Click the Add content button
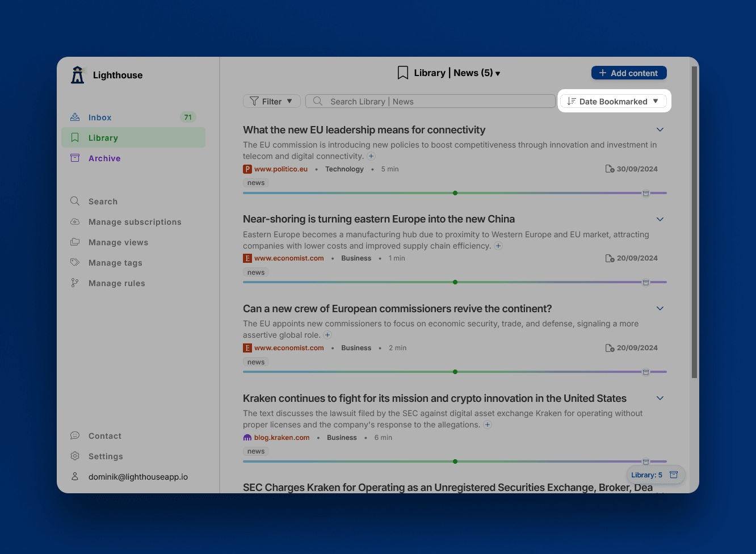Viewport: 756px width, 554px height. (629, 73)
